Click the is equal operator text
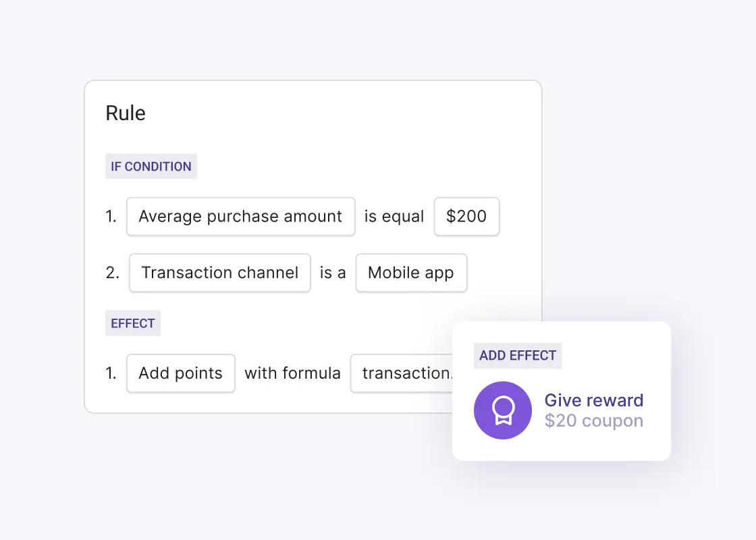The width and height of the screenshot is (756, 540). [x=394, y=216]
